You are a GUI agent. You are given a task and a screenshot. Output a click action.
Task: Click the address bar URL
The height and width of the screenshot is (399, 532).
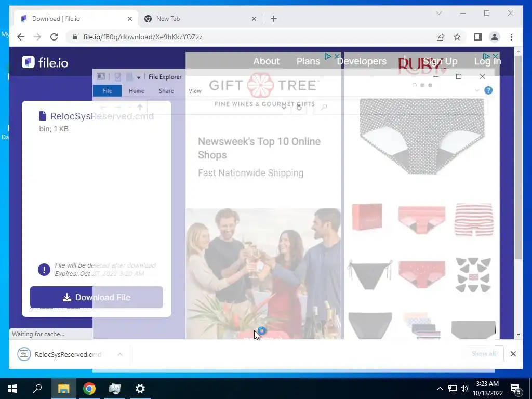coord(142,37)
